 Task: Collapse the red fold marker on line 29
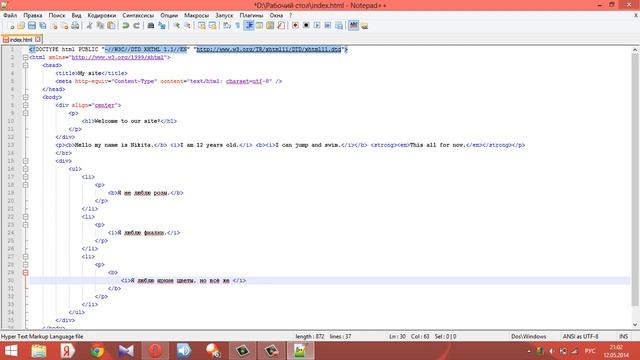coord(25,273)
